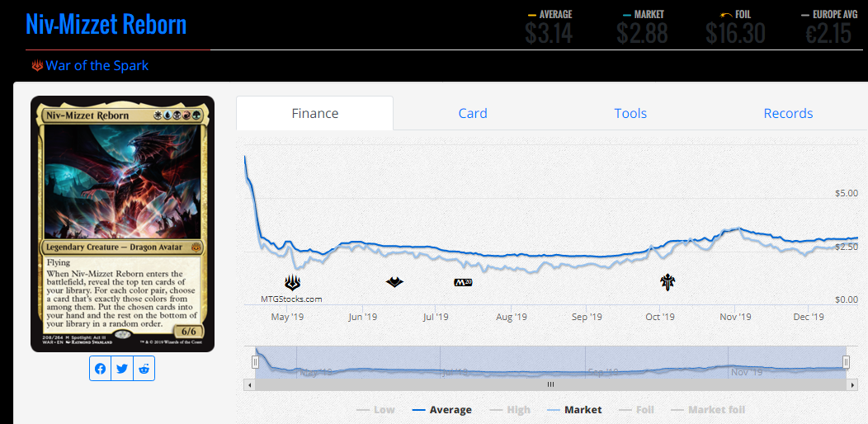Screen dimensions: 868x424
Task: Click the Throne of Eldraine set marker on chart
Action: coord(668,282)
